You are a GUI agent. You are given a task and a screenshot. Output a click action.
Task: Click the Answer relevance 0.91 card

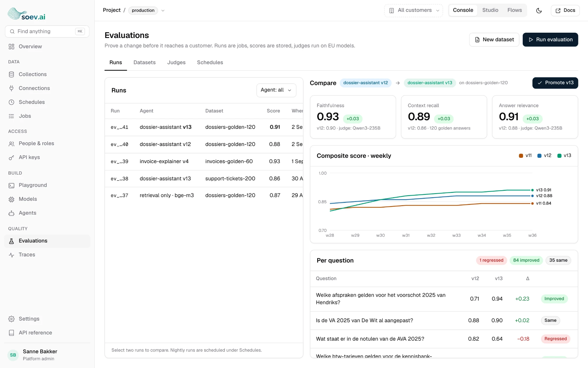[535, 117]
